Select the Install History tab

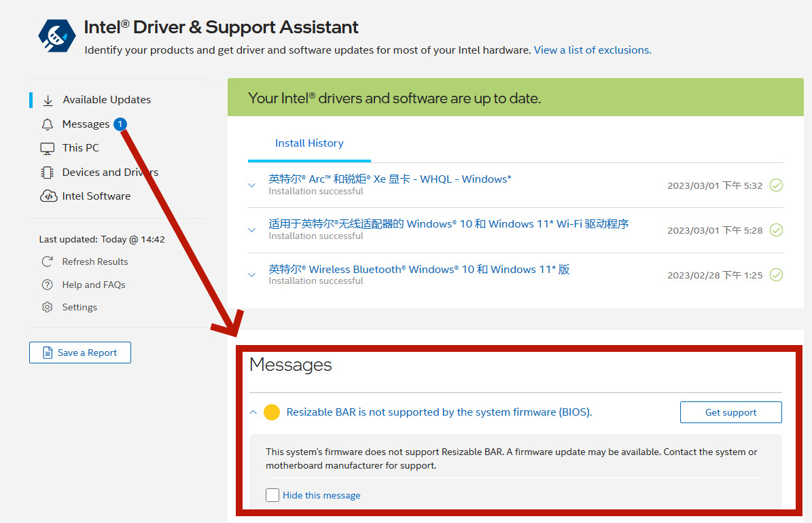[309, 143]
